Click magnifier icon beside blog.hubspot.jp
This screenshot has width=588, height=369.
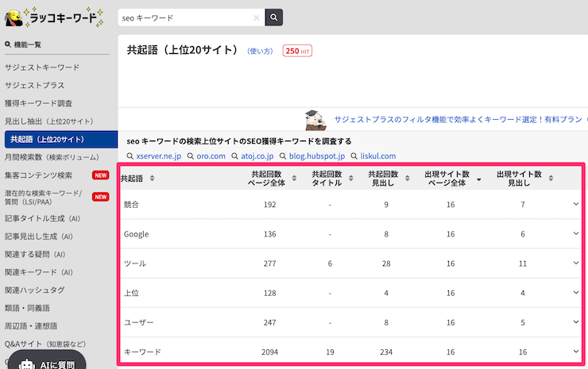(x=283, y=156)
